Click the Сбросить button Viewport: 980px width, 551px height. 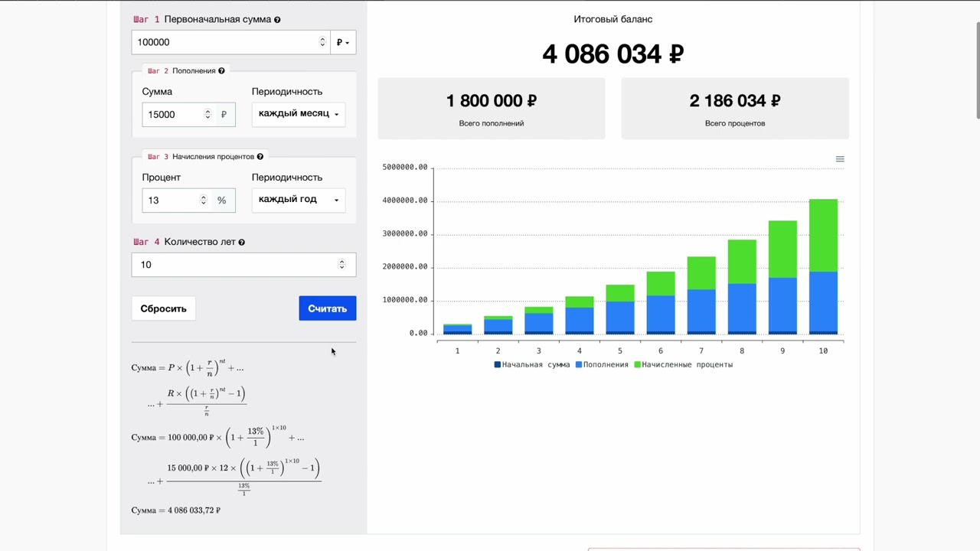coord(163,308)
